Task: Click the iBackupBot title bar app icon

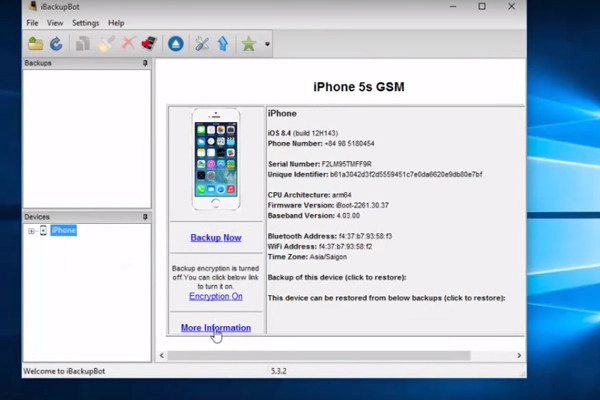Action: [33, 6]
